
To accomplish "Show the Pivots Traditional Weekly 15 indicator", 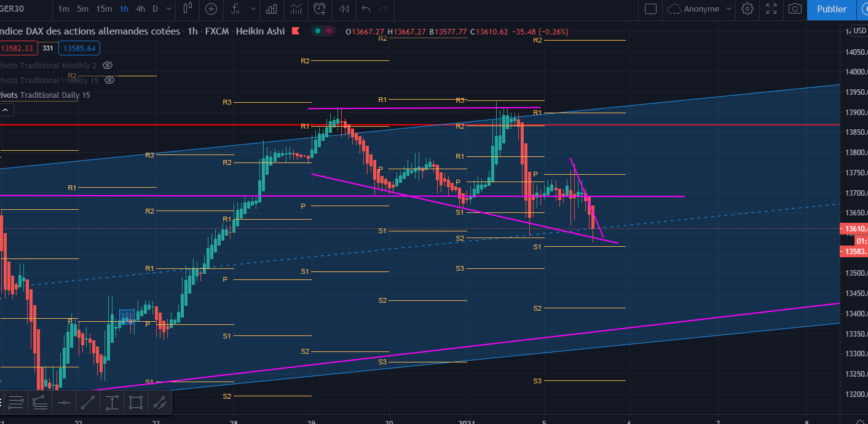I will (109, 80).
